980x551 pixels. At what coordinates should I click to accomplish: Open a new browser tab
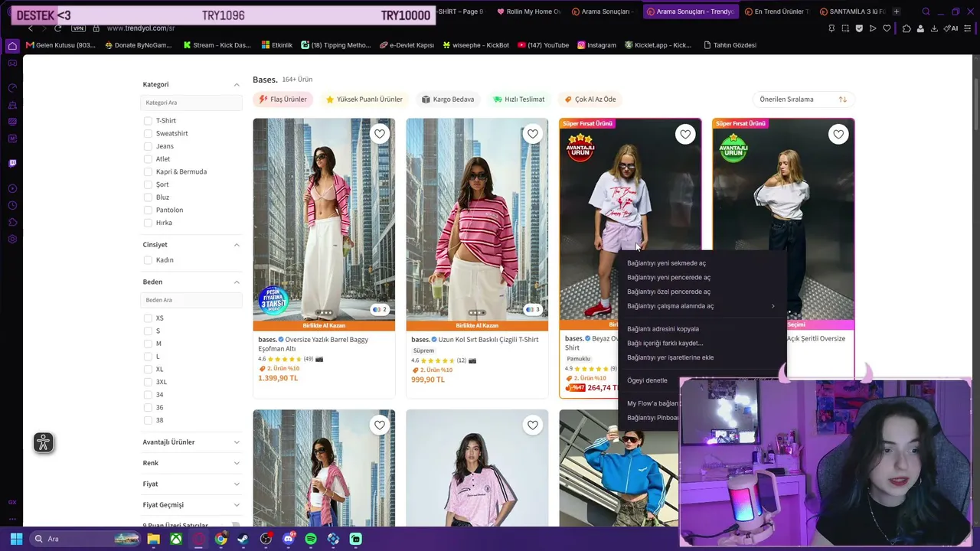pyautogui.click(x=897, y=11)
